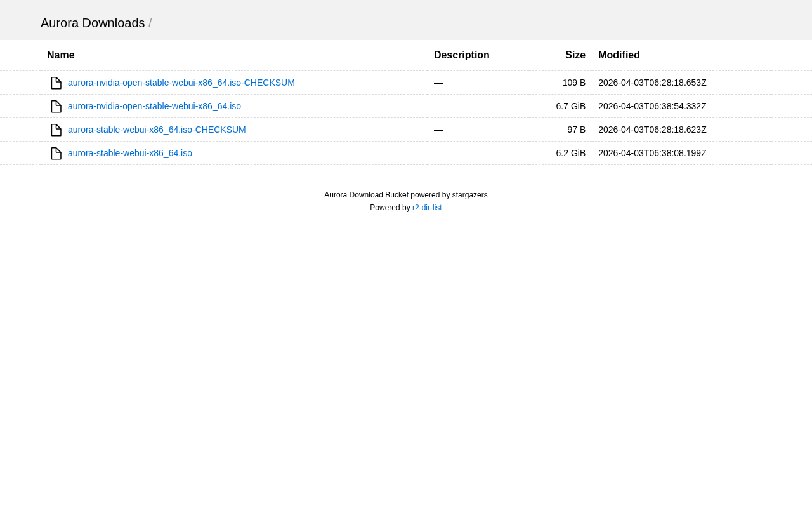Visit the r2-dir-list link in the footer
The height and width of the screenshot is (508, 812).
tap(427, 208)
